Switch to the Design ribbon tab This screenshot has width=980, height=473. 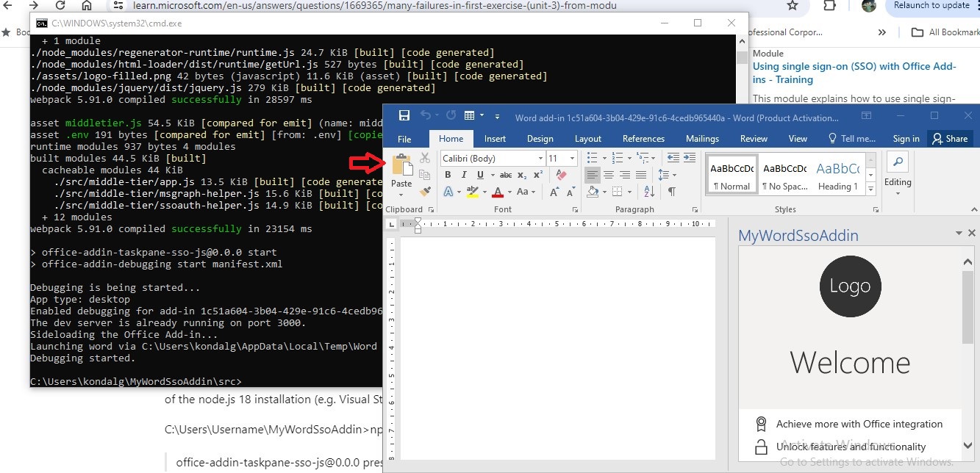click(x=540, y=139)
